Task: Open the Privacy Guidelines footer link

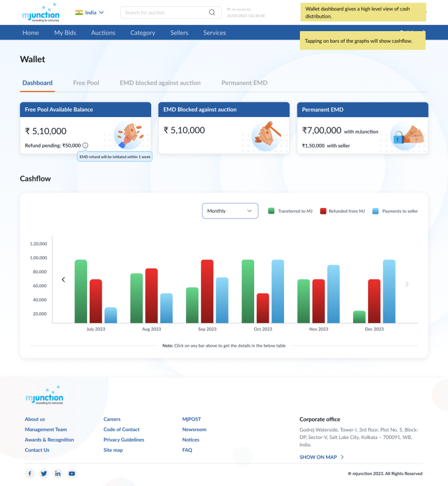Action: [124, 440]
